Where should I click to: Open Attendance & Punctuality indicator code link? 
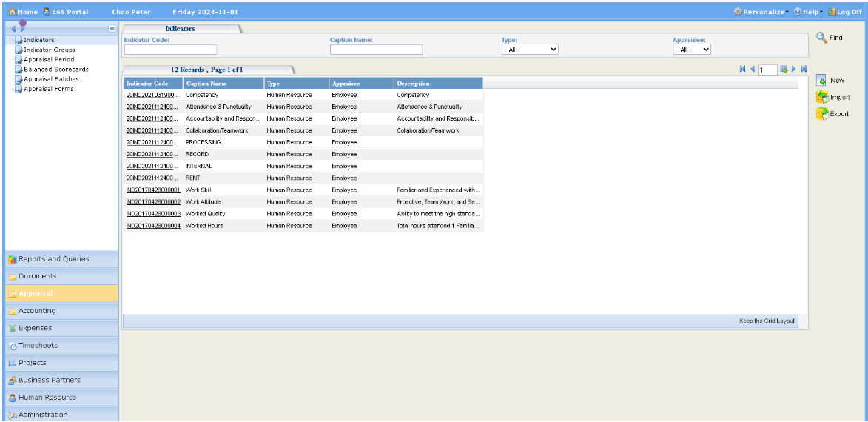point(153,107)
